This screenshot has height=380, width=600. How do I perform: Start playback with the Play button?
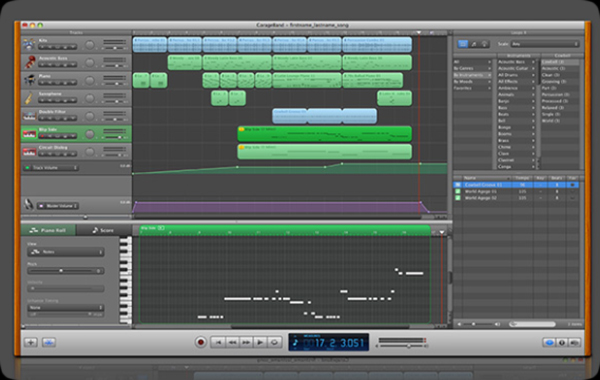click(260, 342)
